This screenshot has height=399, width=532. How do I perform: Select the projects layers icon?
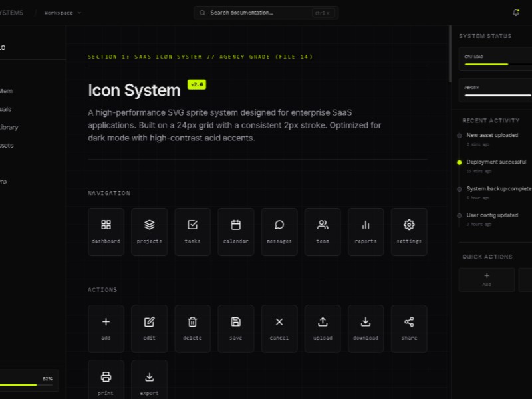[149, 231]
